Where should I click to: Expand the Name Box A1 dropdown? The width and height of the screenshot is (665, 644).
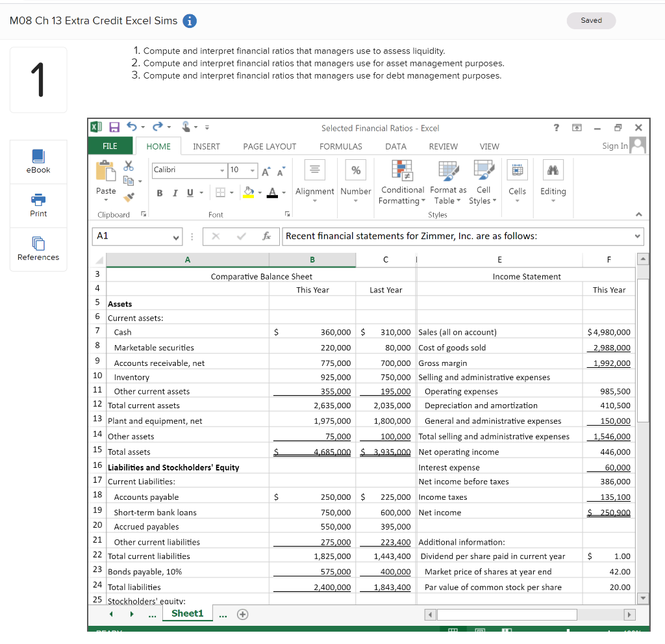point(175,237)
